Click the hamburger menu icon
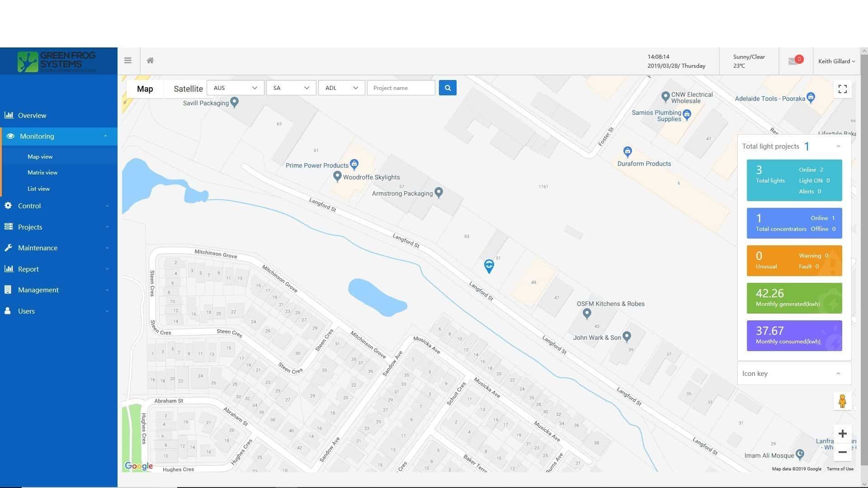Screen dimensions: 868x488 tap(128, 61)
